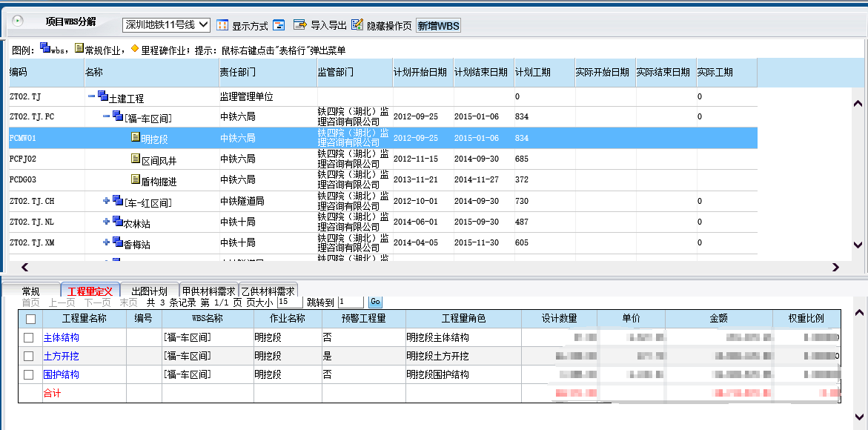This screenshot has height=430, width=868.
Task: Toggle the select-all checkbox in table header
Action: (x=30, y=319)
